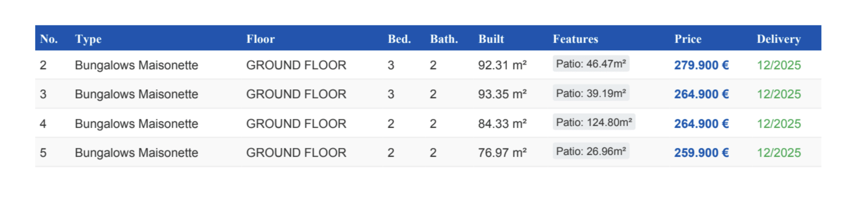This screenshot has height=211, width=868.
Task: Click unit 4's 264.900 € price
Action: point(701,124)
